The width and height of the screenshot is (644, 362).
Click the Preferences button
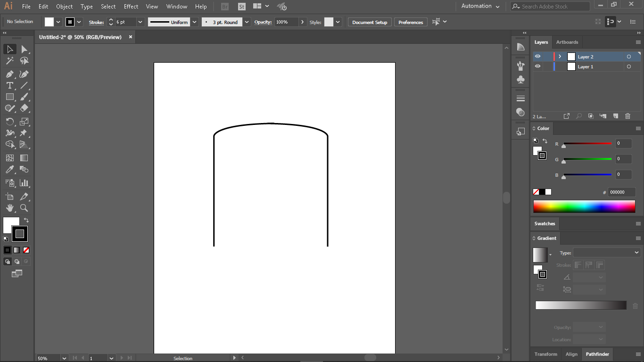tap(411, 22)
